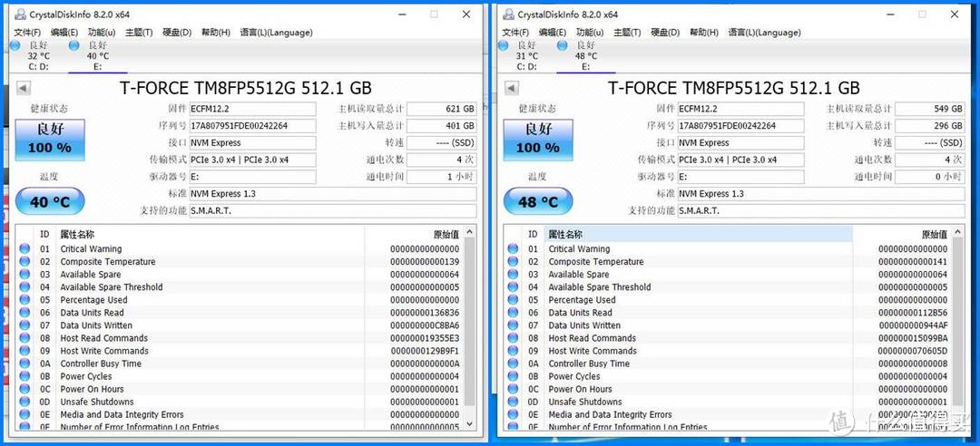Viewport: 980px width, 446px height.
Task: Click Media and Data Integrity Errors orb, 40 °C window
Action: click(x=24, y=415)
